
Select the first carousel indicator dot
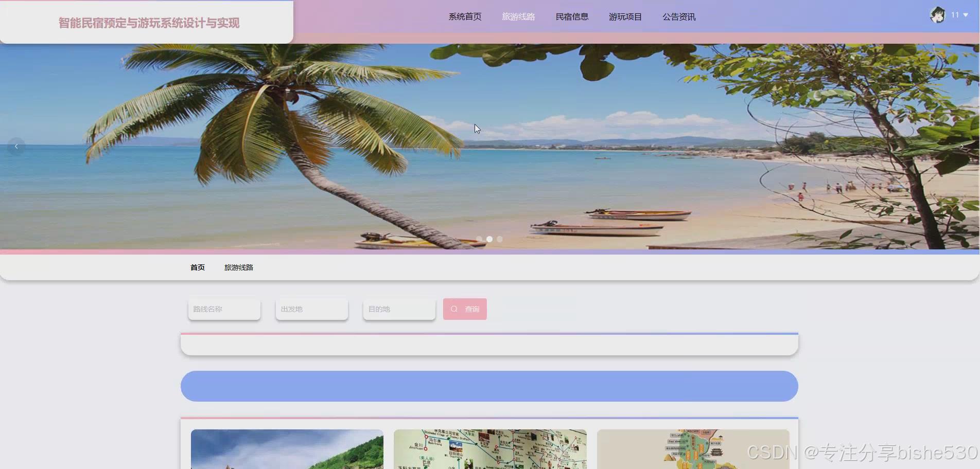pyautogui.click(x=479, y=239)
